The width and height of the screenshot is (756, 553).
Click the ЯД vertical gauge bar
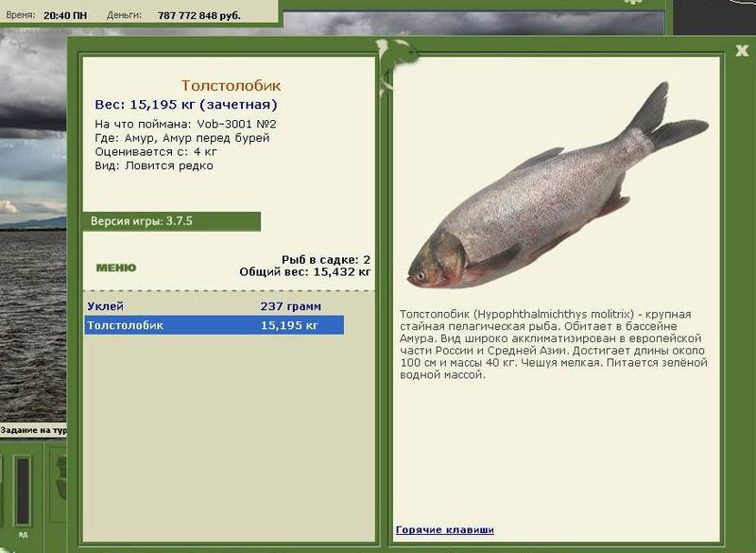[23, 491]
